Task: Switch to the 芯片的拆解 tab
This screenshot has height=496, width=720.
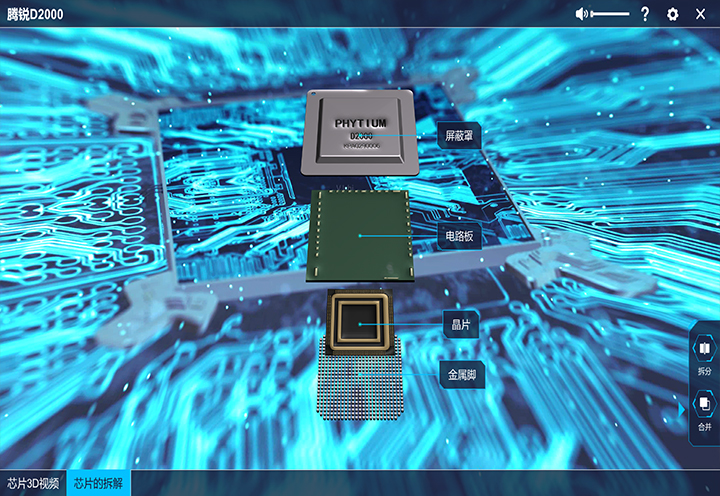Action: [x=98, y=482]
